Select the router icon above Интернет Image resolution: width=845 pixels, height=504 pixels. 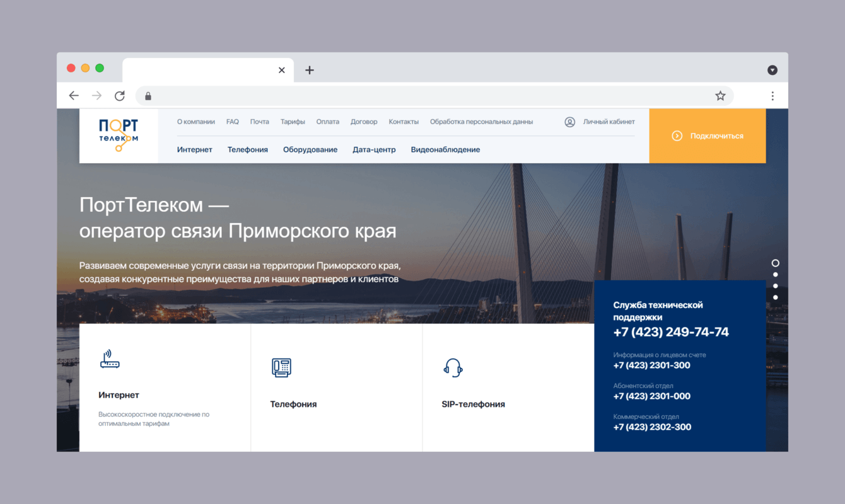pyautogui.click(x=109, y=359)
